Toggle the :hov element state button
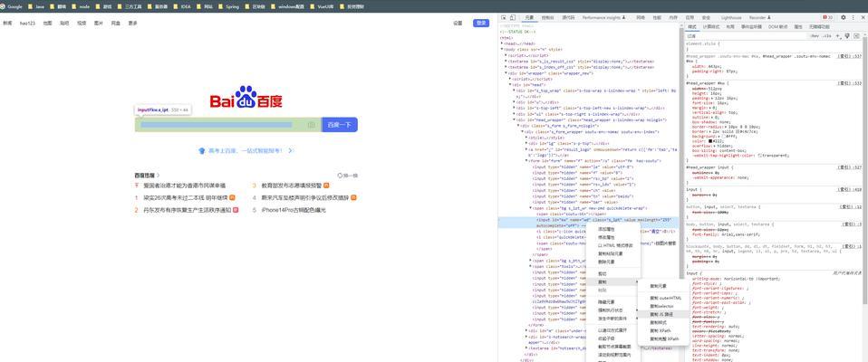The image size is (868, 362). [x=815, y=36]
